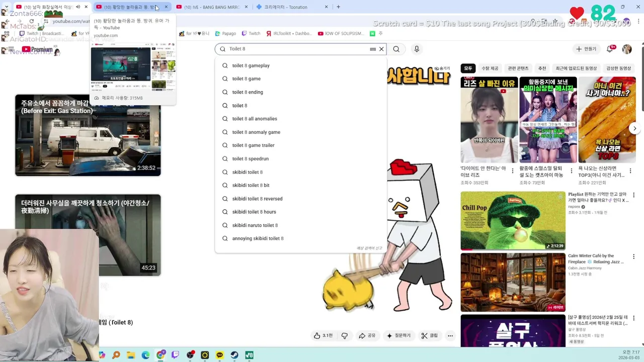The image size is (644, 362).
Task: Open OBS Studio from the taskbar
Action: click(x=190, y=355)
